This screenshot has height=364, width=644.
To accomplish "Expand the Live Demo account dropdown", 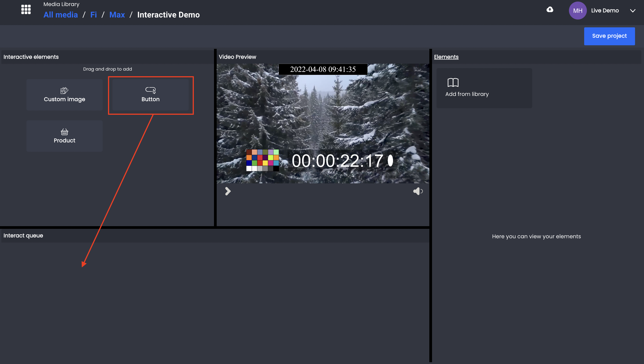I will 633,11.
